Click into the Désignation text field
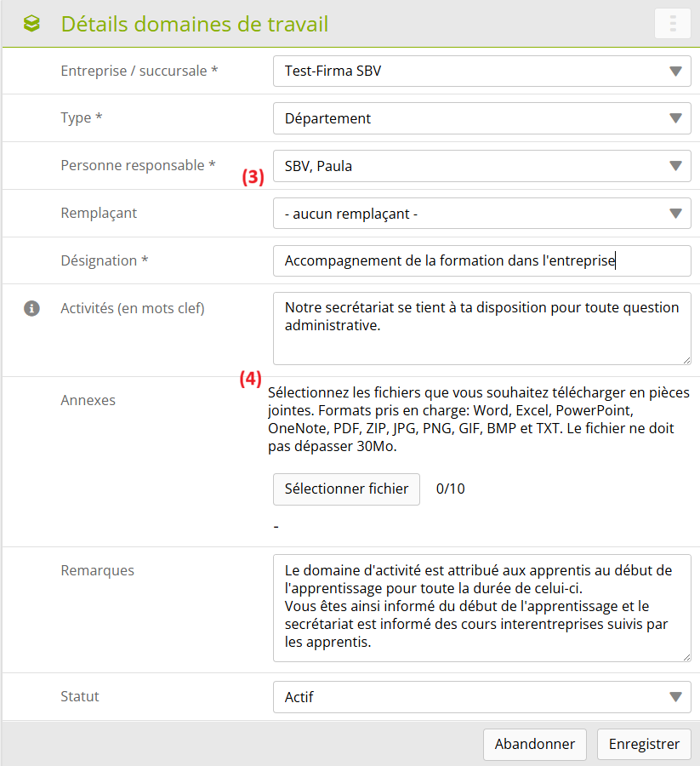This screenshot has width=700, height=766. coord(481,261)
